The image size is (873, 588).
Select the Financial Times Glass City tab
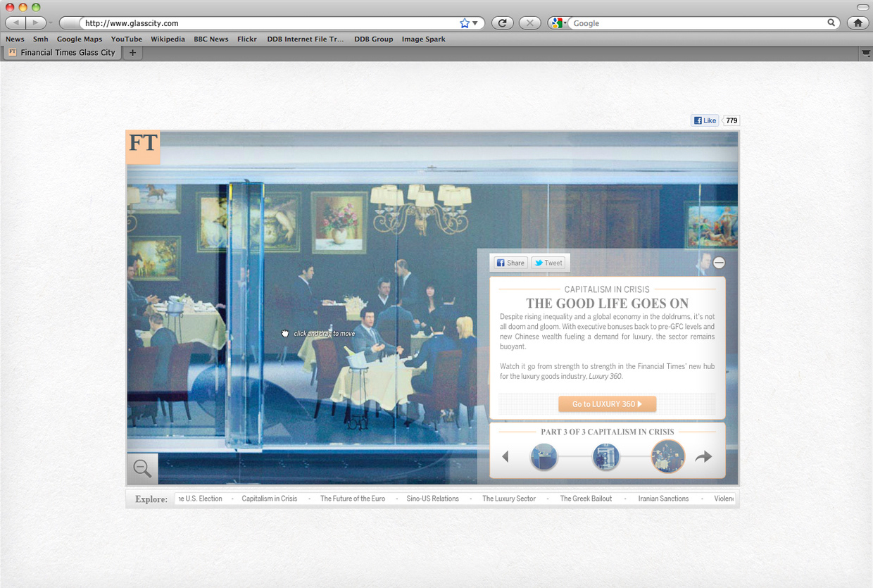coord(62,53)
